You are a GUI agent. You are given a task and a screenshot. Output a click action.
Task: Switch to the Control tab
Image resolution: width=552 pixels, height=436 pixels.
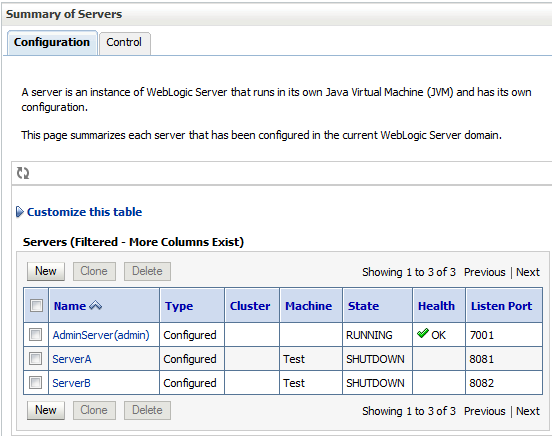pyautogui.click(x=125, y=43)
